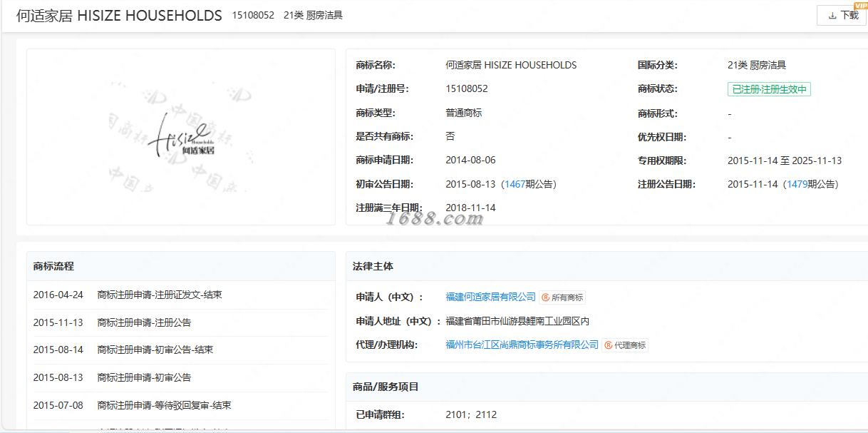The height and width of the screenshot is (433, 868).
Task: Select the page title 何适家居 HISIZE HOUSEHOLDS
Action: tap(119, 16)
